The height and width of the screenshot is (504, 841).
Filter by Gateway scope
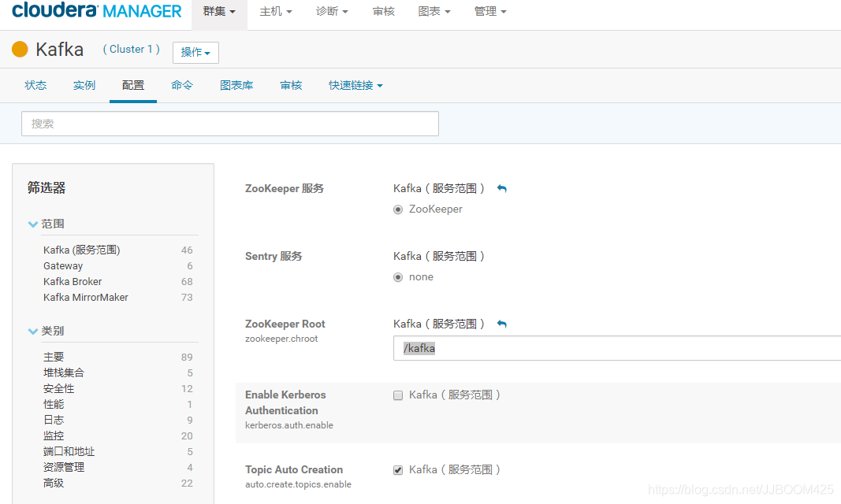point(63,266)
